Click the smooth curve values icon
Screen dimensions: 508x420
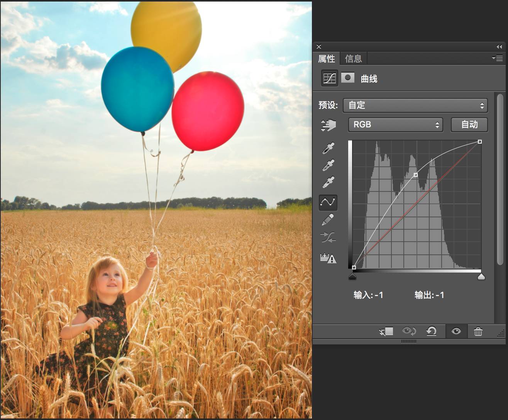[328, 237]
